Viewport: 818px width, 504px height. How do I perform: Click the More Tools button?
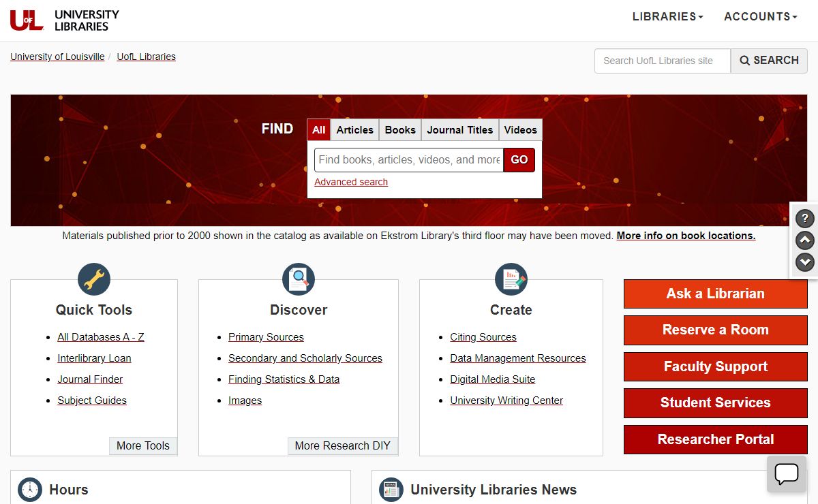tap(143, 446)
